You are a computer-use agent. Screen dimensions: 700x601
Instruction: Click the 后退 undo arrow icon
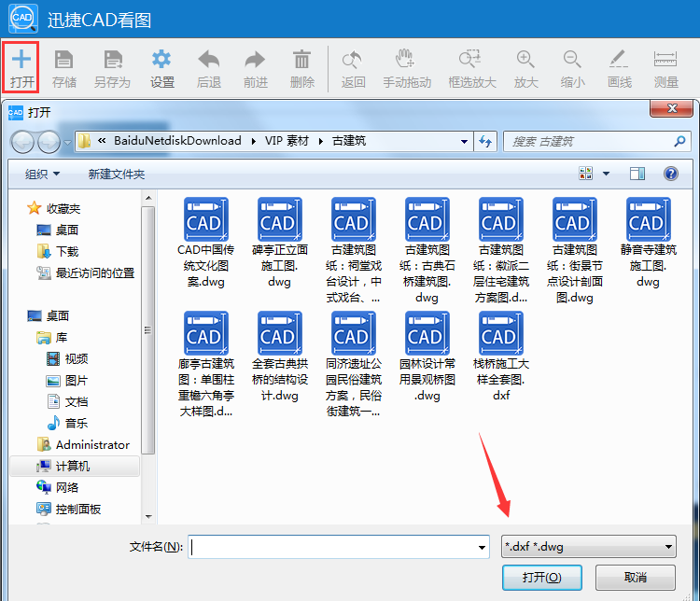(x=208, y=60)
